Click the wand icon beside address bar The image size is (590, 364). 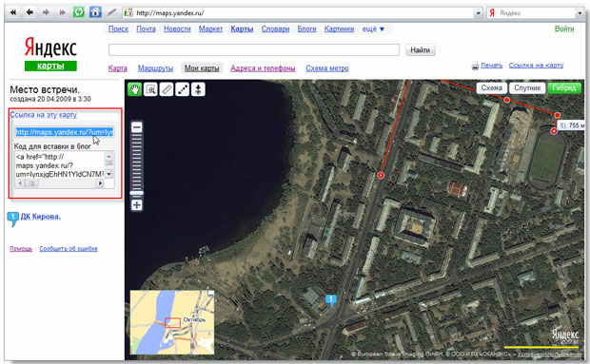pyautogui.click(x=111, y=12)
